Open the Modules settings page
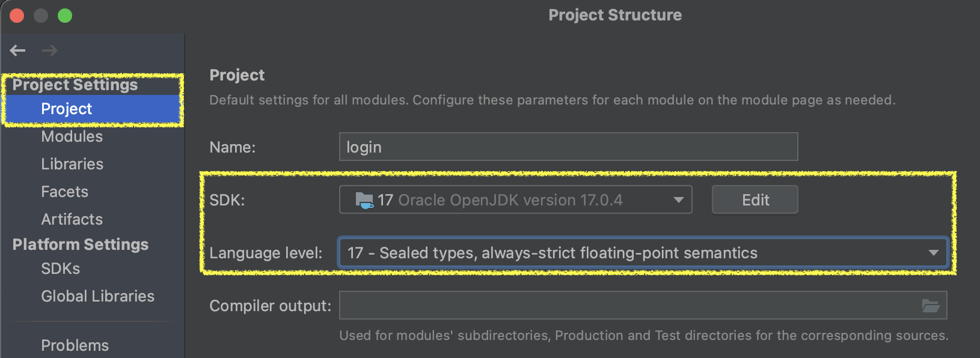Screen dimensions: 980x358 coord(72,136)
